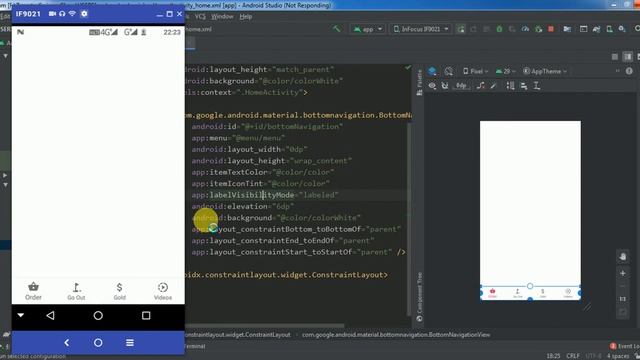This screenshot has height=360, width=640.
Task: Click the editor horizontal scrollbar
Action: click(x=265, y=326)
